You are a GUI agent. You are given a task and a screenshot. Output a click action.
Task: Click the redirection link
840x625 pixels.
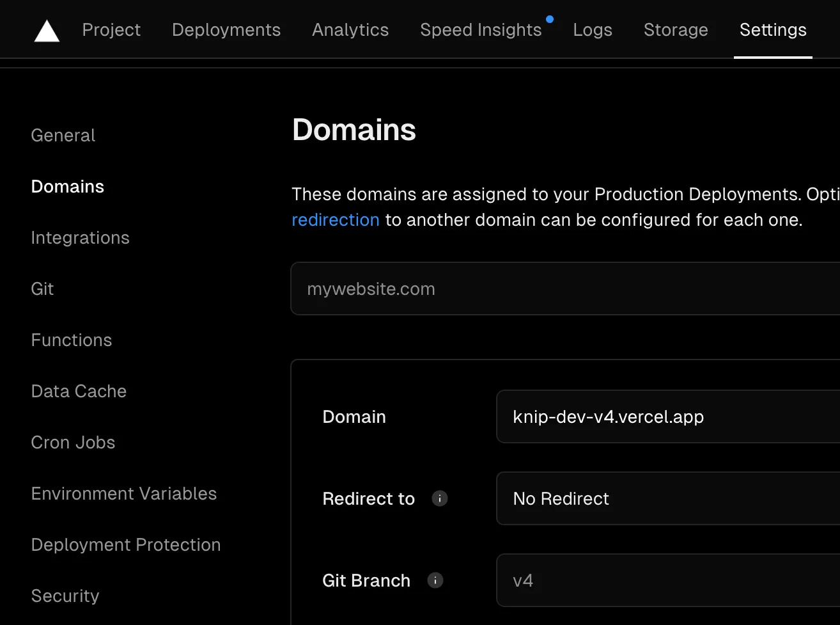(x=336, y=219)
